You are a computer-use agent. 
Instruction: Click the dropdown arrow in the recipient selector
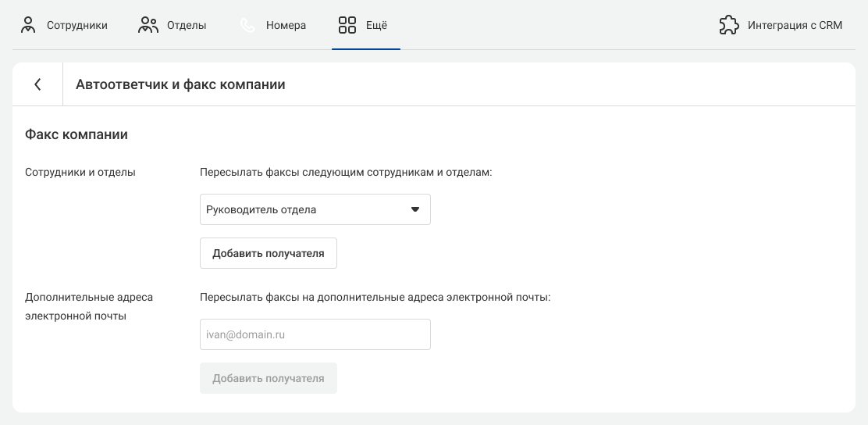pos(415,209)
